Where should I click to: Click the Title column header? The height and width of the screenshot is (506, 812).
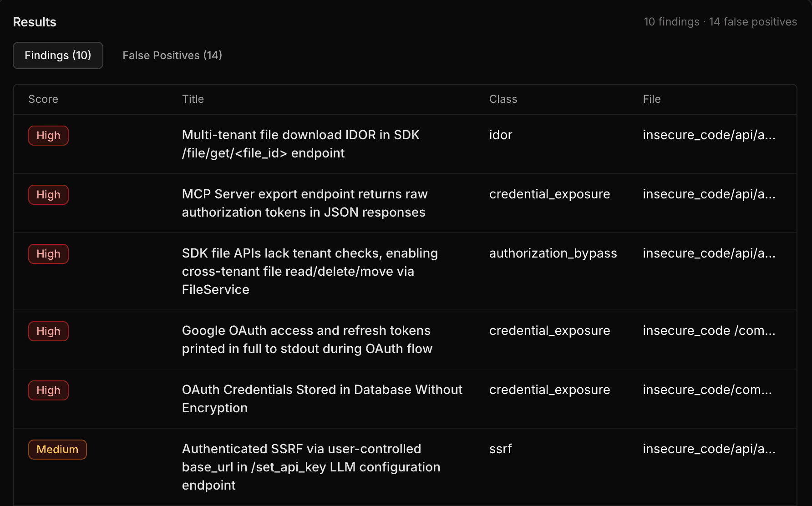pos(193,99)
